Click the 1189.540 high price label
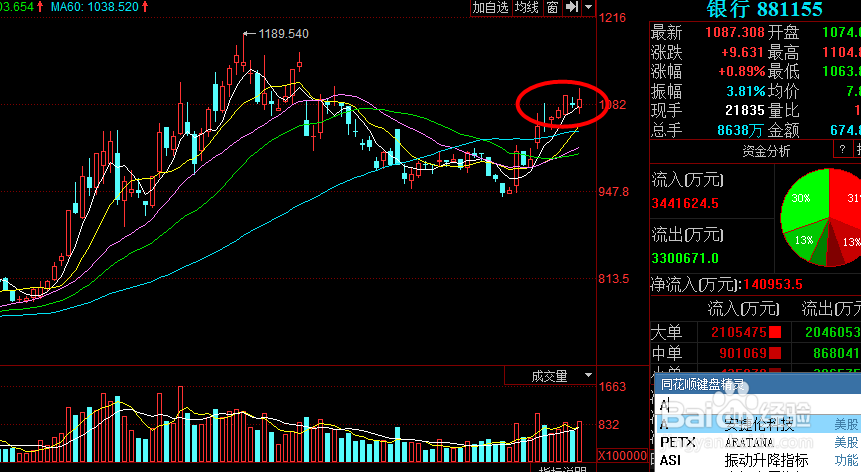Image resolution: width=861 pixels, height=472 pixels. tap(283, 34)
